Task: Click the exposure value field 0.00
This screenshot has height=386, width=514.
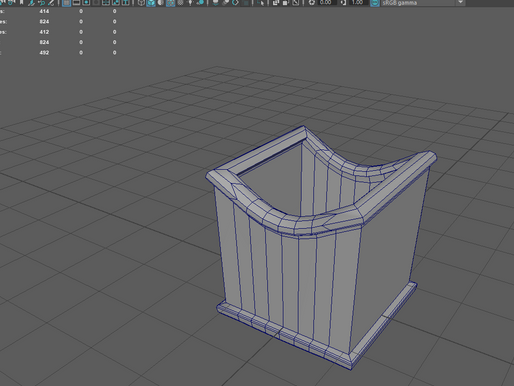Action: coord(326,2)
